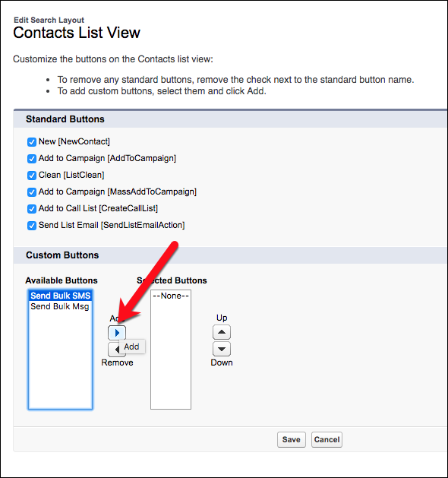Image resolution: width=448 pixels, height=478 pixels.
Task: Toggle Add to Campaign [AddToCampaign] checkbox
Action: [32, 159]
